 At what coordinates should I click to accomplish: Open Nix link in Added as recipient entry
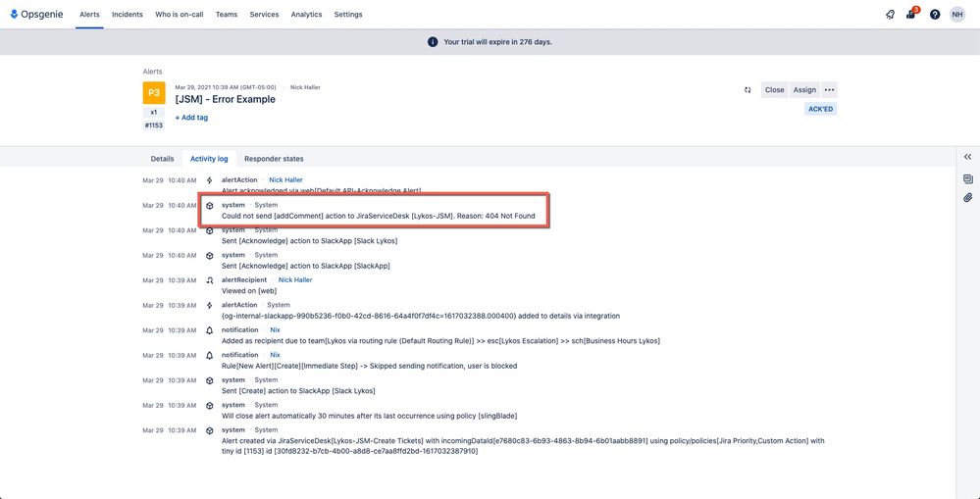coord(275,329)
